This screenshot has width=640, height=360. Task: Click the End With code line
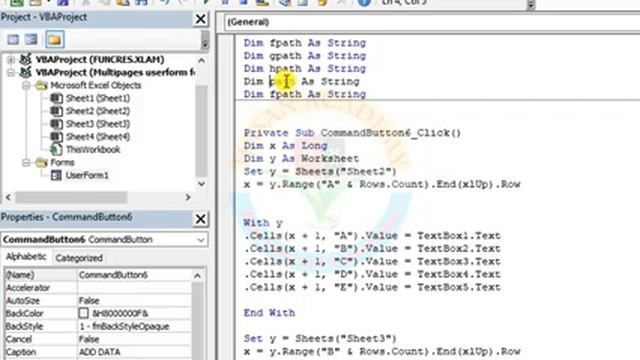pyautogui.click(x=269, y=313)
